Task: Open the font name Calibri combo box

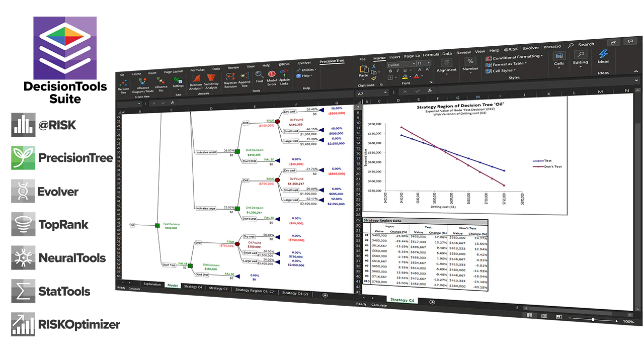Action: click(401, 64)
